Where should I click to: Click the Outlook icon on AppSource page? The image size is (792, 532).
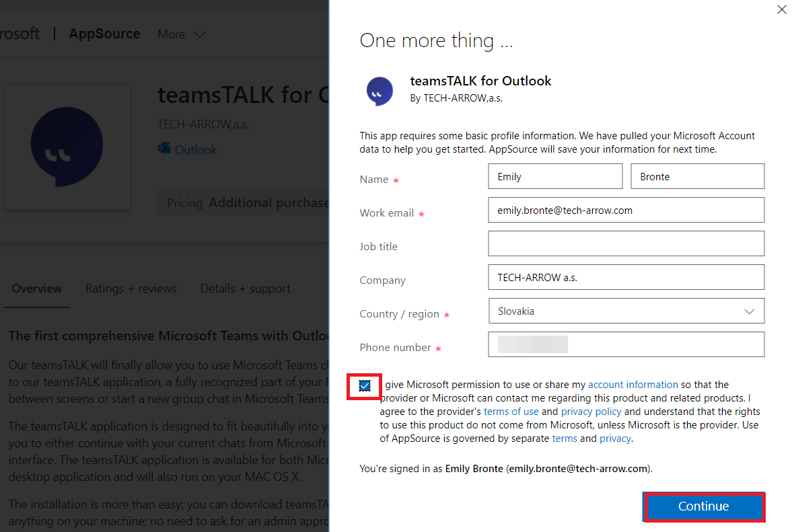click(164, 149)
